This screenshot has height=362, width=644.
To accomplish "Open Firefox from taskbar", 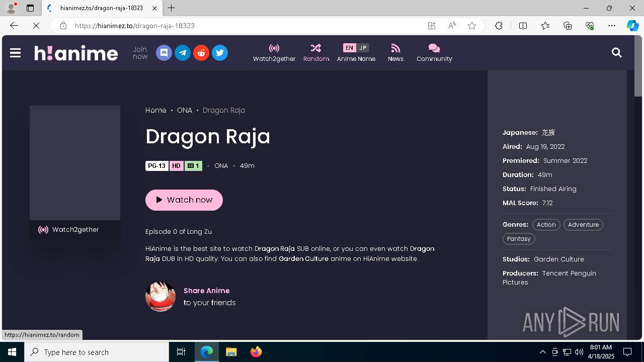I will point(256,352).
